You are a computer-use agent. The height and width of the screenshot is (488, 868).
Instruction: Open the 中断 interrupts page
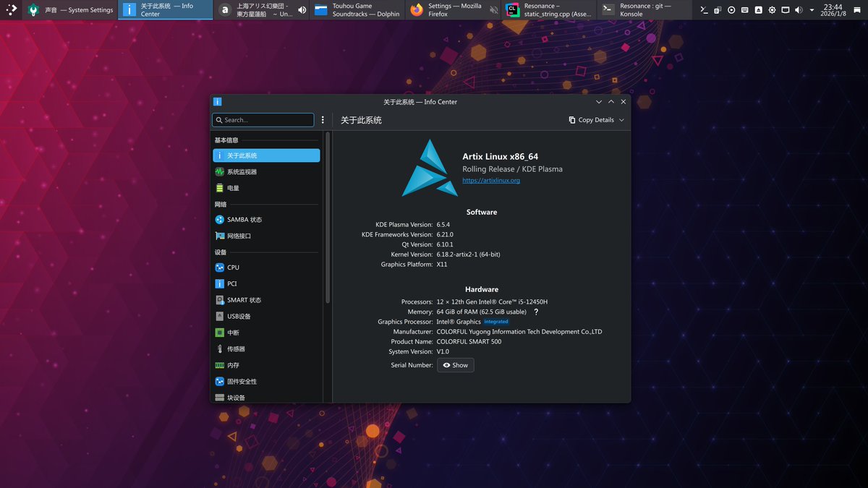266,333
